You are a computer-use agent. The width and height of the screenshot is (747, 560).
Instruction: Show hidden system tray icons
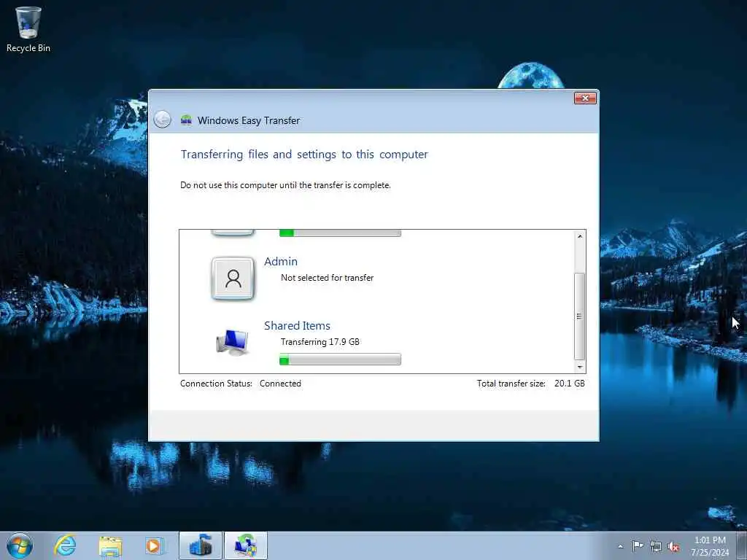click(x=620, y=547)
